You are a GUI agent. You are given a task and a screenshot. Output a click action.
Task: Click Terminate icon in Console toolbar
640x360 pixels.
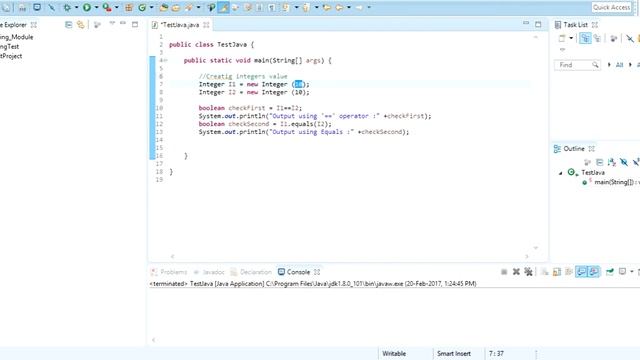click(504, 272)
